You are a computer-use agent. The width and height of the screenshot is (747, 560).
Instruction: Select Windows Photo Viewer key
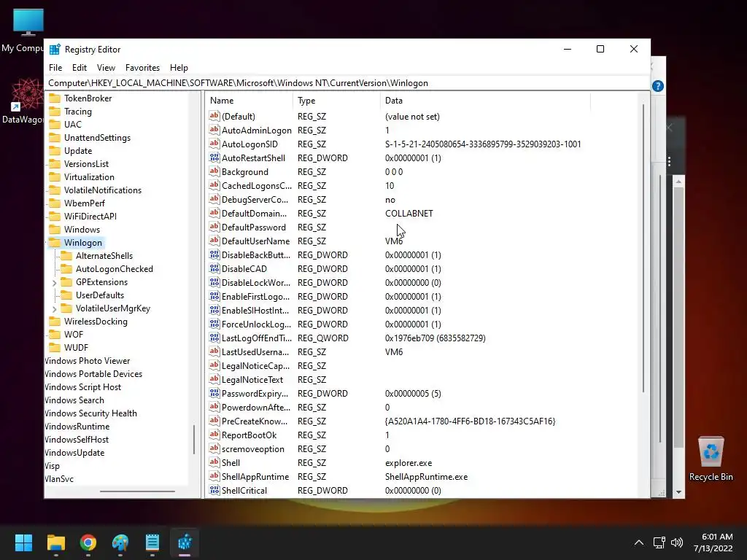point(88,361)
